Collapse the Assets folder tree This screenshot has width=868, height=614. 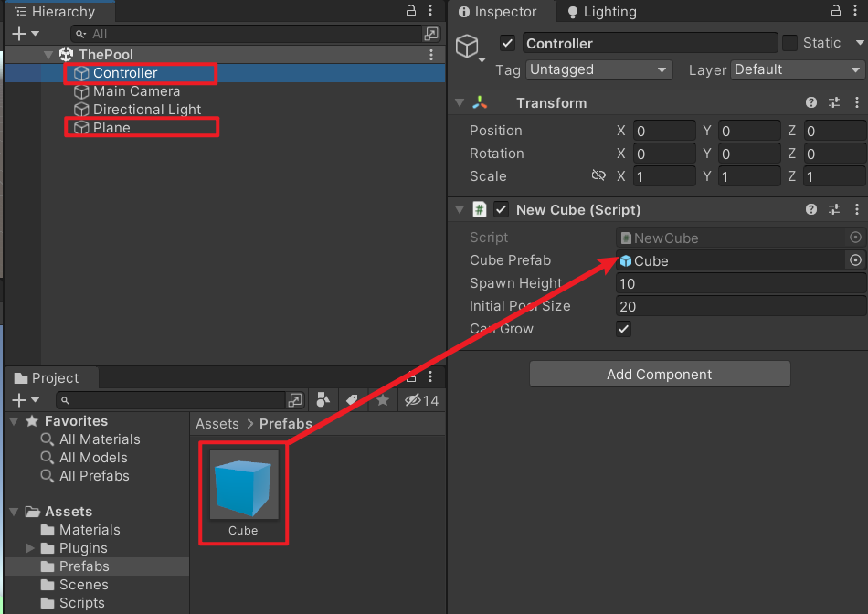click(14, 511)
